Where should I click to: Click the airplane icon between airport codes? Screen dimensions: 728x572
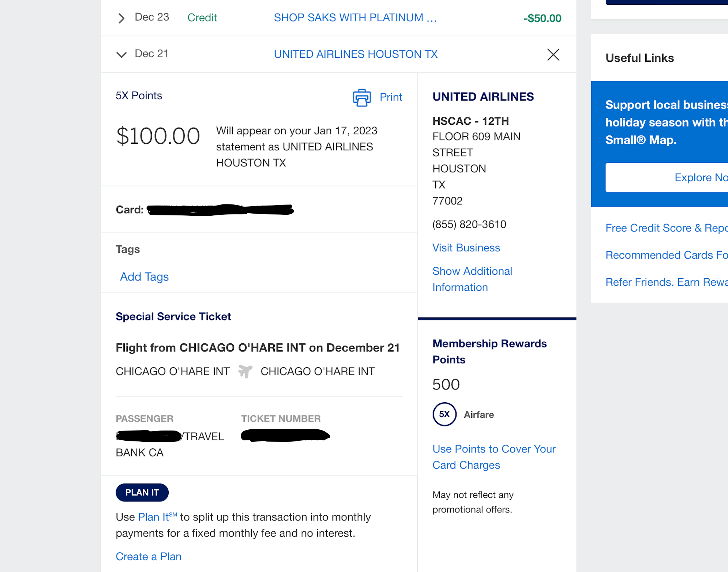[245, 371]
